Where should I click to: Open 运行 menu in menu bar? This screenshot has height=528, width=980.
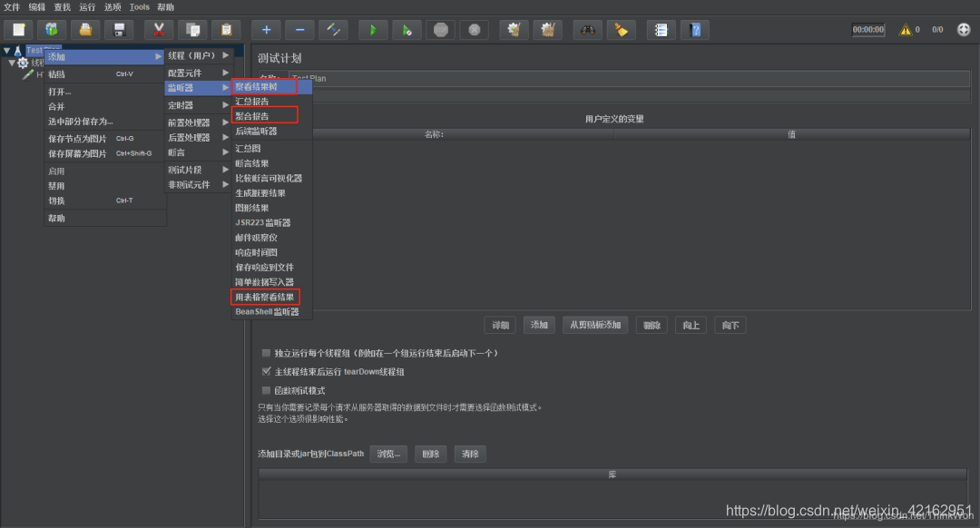pyautogui.click(x=87, y=7)
